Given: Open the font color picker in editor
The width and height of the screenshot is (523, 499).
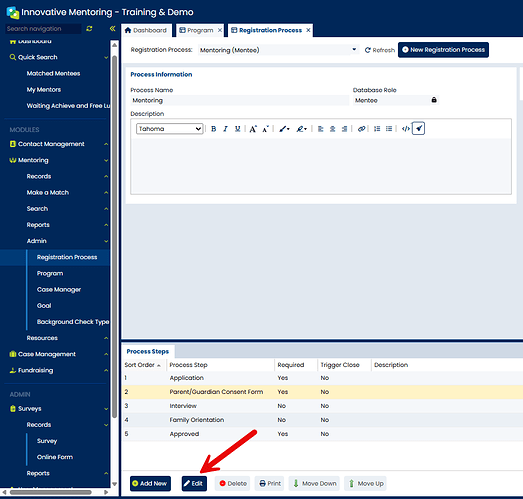Looking at the screenshot, I should point(284,129).
